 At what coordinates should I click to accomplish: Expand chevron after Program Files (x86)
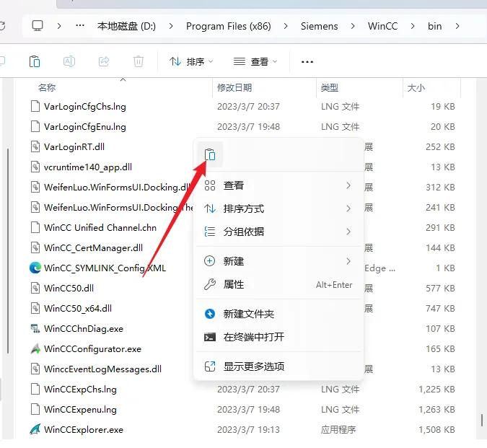click(286, 26)
